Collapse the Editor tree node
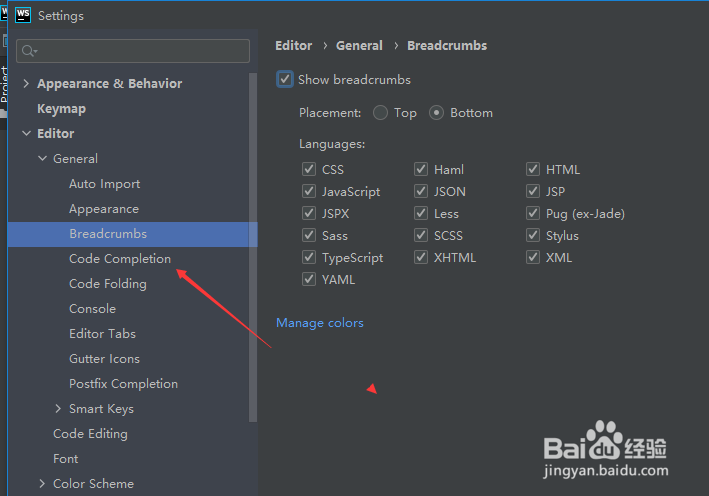 (x=26, y=134)
